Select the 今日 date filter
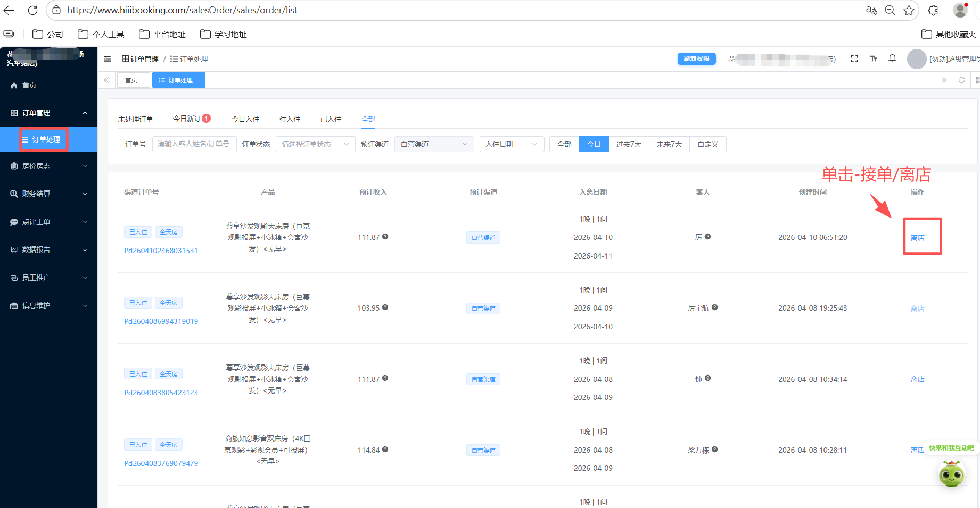The image size is (980, 508). 593,144
